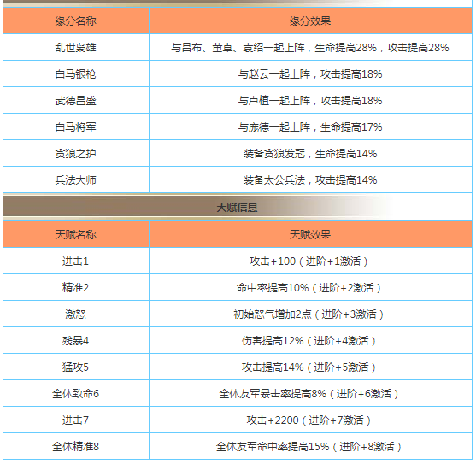Click the 全体致命6 talent name
Viewport: 476px width, 464px height.
click(x=76, y=394)
